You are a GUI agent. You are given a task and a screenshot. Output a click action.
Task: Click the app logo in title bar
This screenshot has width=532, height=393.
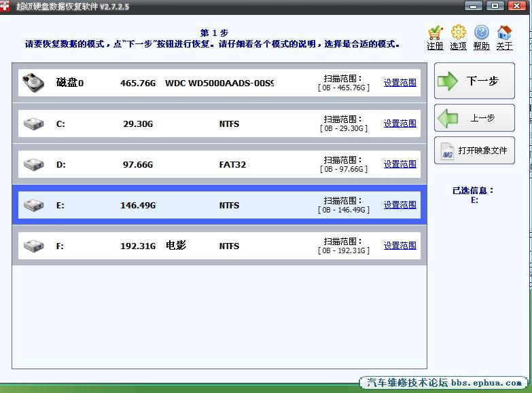[x=5, y=6]
